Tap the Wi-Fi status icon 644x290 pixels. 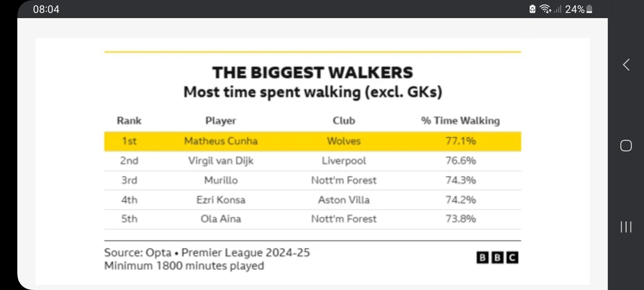pos(545,9)
